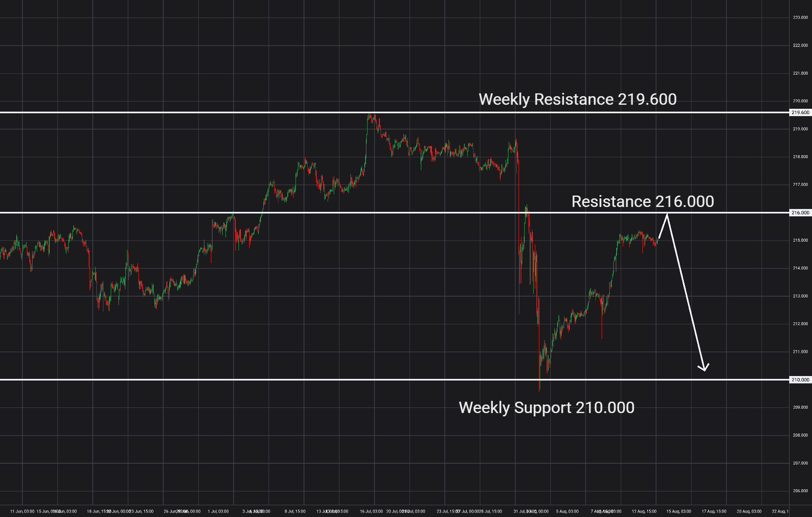Click the "17 Aug, 15:00" time axis label
Viewport: 812px width, 517px height.
tap(714, 511)
